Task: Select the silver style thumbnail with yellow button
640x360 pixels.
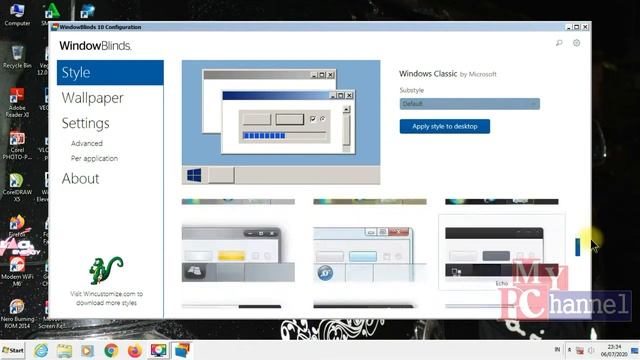Action: pyautogui.click(x=238, y=254)
